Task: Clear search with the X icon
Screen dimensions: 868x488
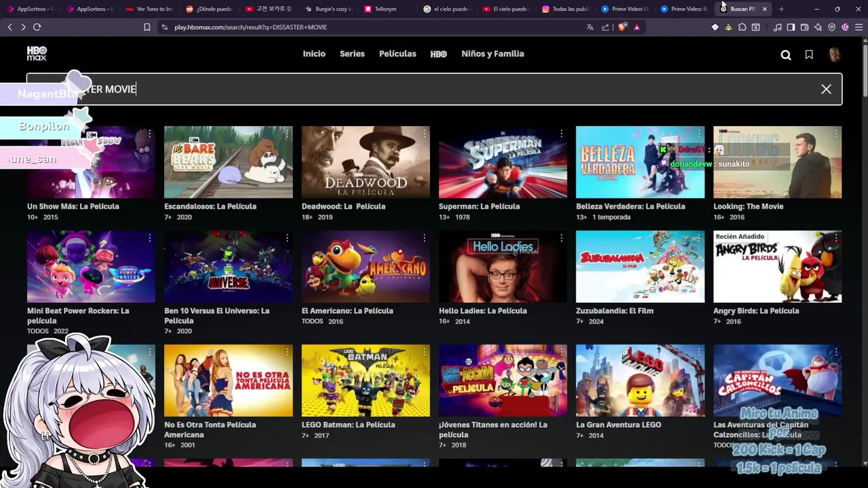Action: pyautogui.click(x=826, y=89)
